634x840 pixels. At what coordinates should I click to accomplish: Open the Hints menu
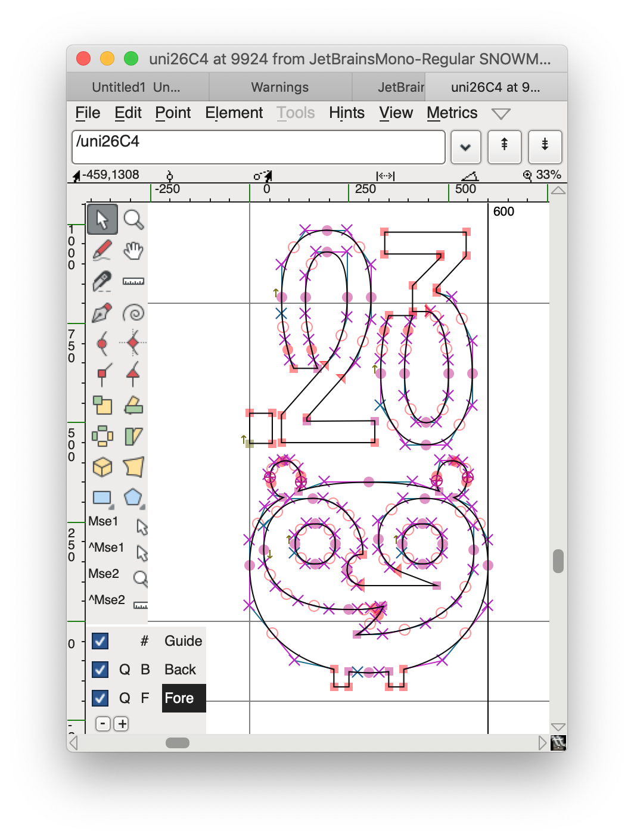point(347,113)
